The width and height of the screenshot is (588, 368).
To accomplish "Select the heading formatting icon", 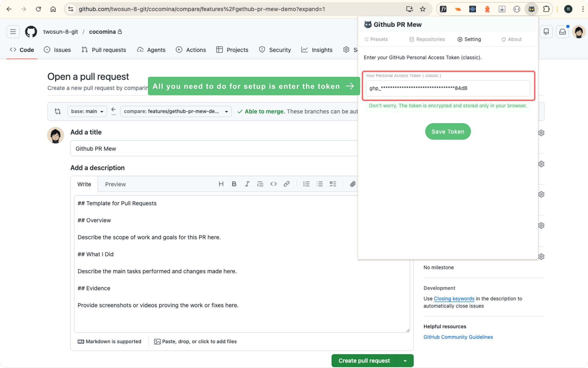I will click(221, 184).
